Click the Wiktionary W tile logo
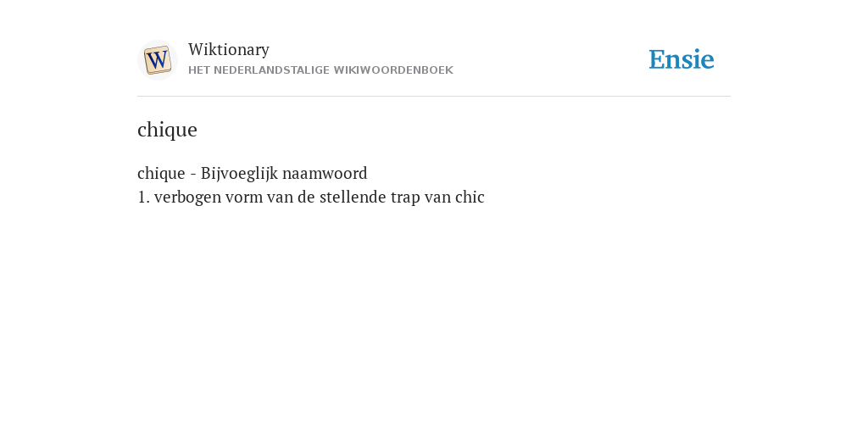868x434 pixels. tap(157, 60)
